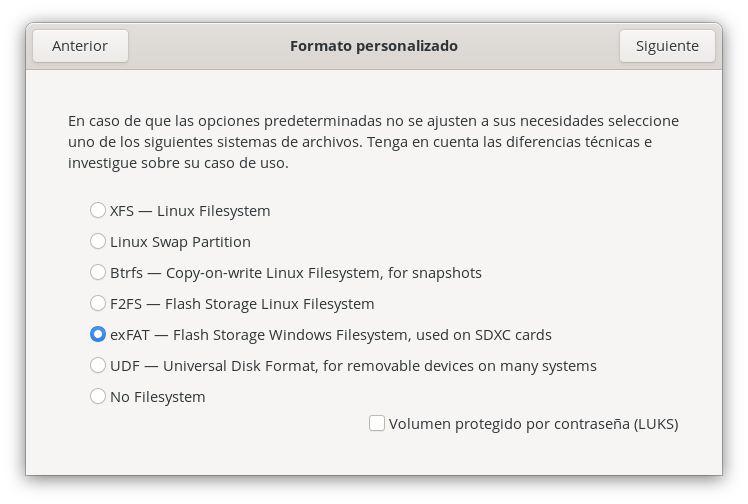Click the 'Universal Disk Format' label text
748x504 pixels.
pyautogui.click(x=239, y=366)
